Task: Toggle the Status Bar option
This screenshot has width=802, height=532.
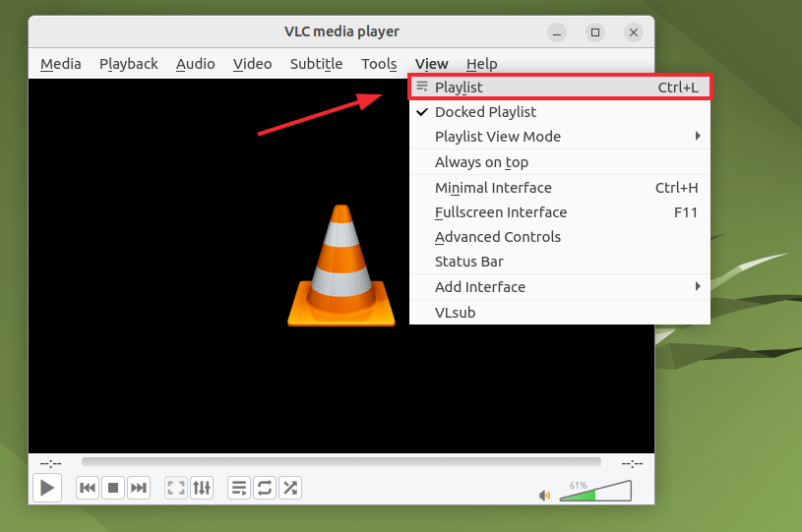Action: (x=560, y=262)
